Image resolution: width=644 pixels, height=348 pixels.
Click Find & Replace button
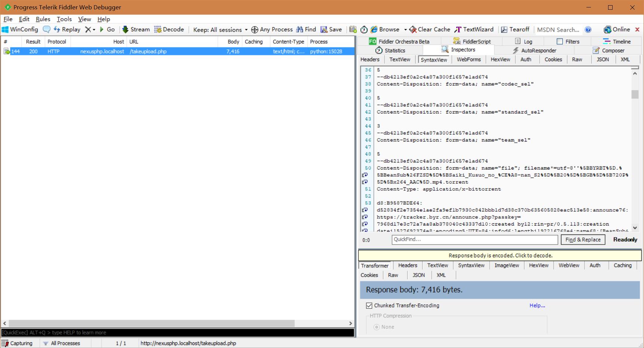coord(583,240)
